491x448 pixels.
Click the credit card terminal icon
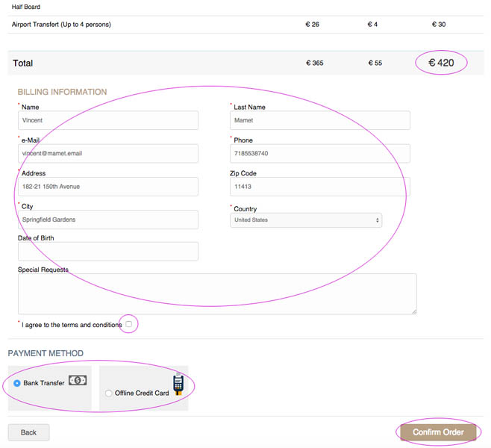(x=178, y=384)
